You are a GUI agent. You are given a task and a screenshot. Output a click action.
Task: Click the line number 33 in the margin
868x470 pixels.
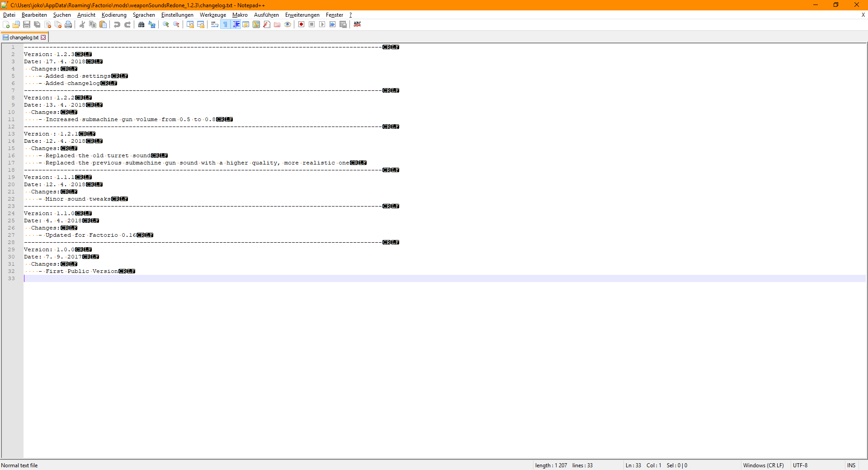click(11, 278)
